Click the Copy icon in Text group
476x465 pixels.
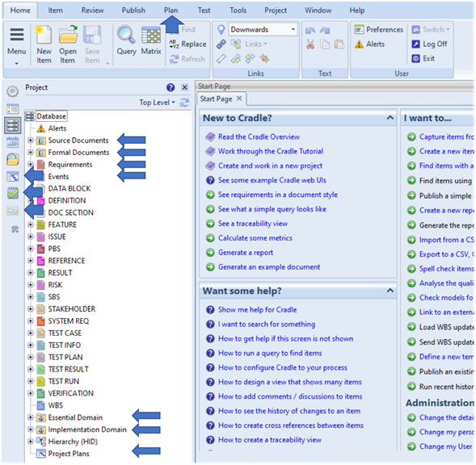[325, 44]
